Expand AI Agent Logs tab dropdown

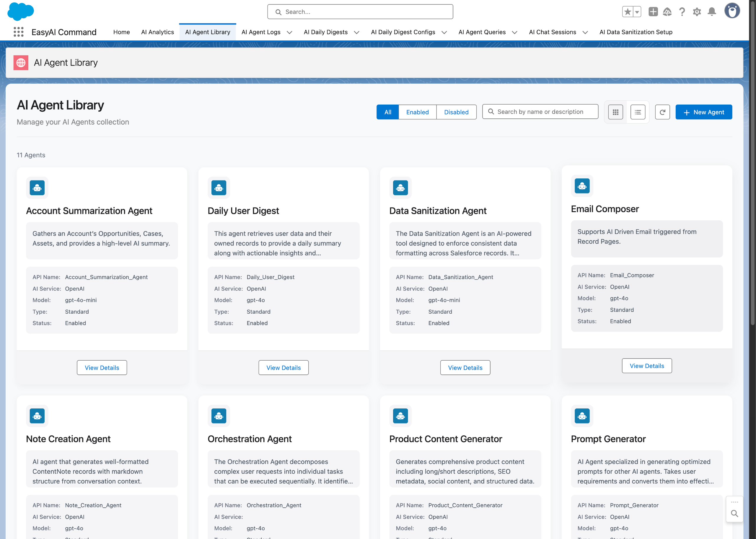click(289, 32)
